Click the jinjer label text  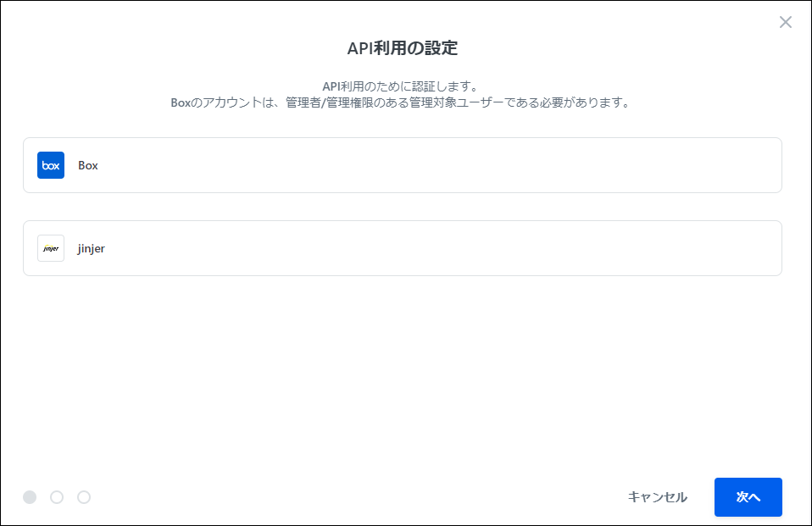pyautogui.click(x=93, y=248)
